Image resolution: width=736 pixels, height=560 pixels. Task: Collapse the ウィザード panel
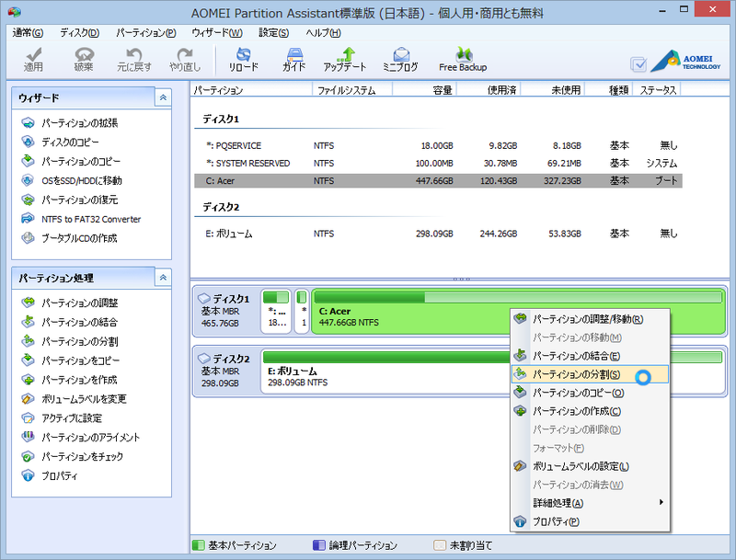pos(163,97)
